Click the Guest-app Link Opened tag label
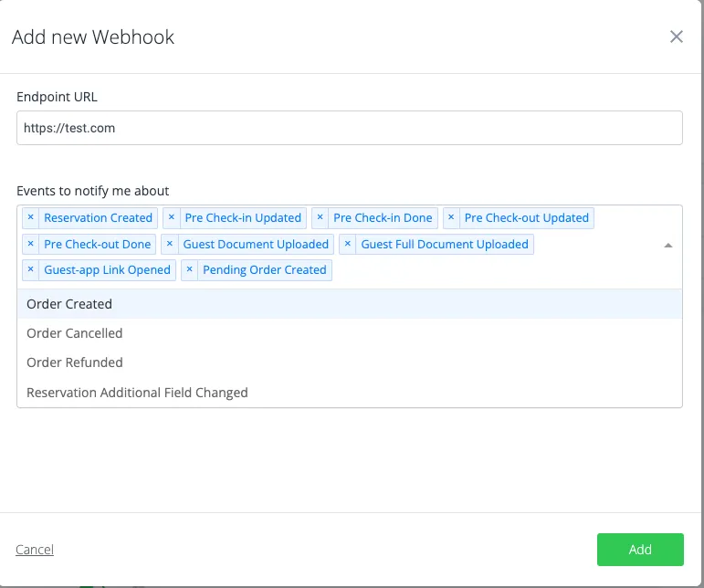704x588 pixels. (x=108, y=269)
